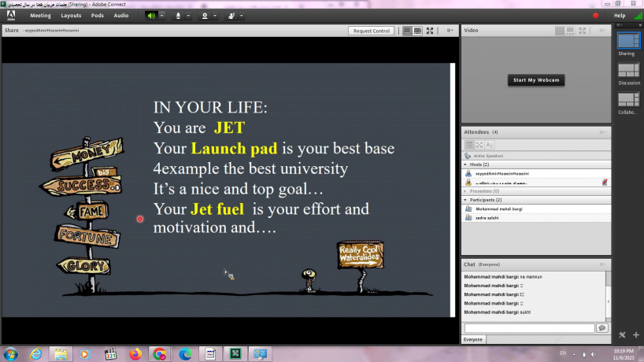Open Chat pod options menu
Viewport: 644px width, 362px height.
602,264
